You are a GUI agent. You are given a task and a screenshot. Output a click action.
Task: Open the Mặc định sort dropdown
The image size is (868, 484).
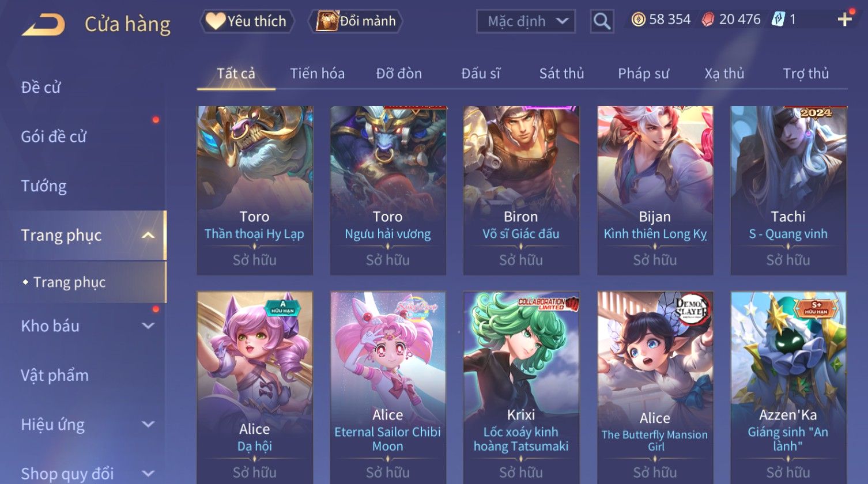526,22
